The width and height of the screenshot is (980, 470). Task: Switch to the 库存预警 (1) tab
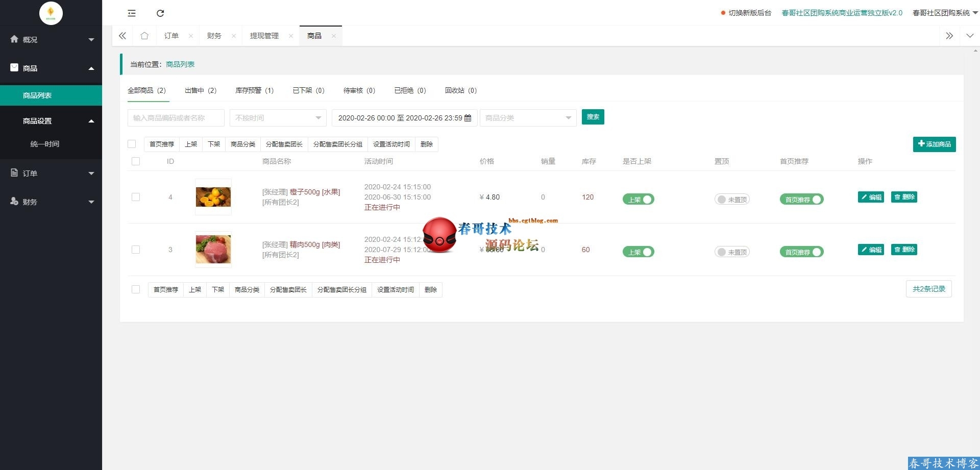[254, 90]
